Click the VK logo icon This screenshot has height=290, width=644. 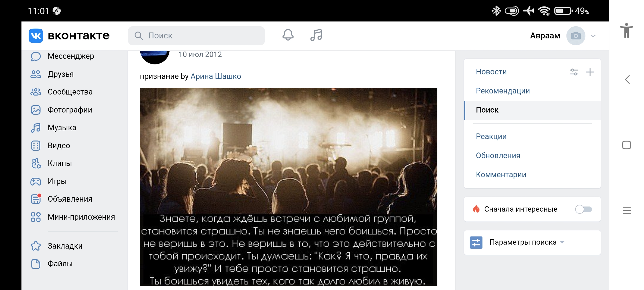coord(36,36)
